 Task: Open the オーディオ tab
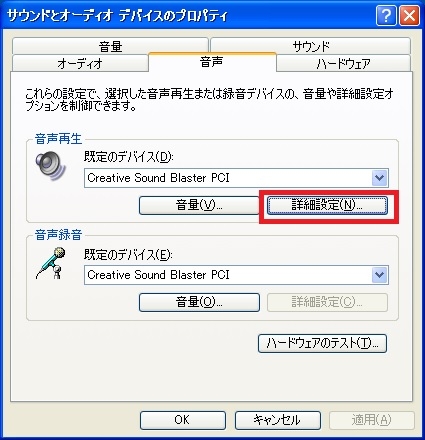(80, 63)
